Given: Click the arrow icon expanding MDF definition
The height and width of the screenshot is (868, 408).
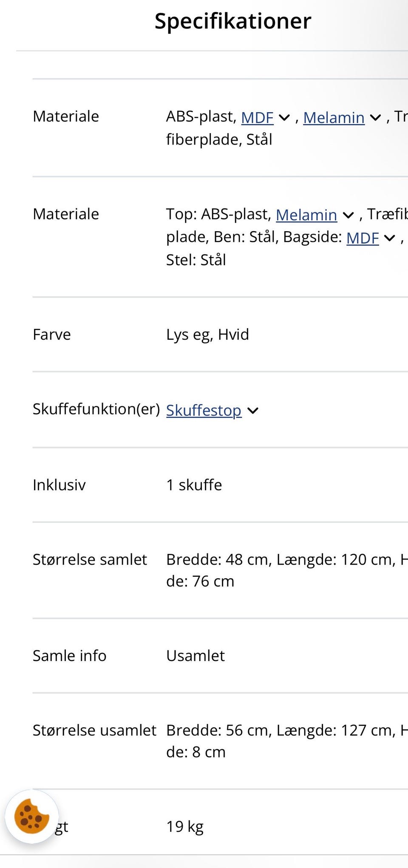Looking at the screenshot, I should [284, 118].
